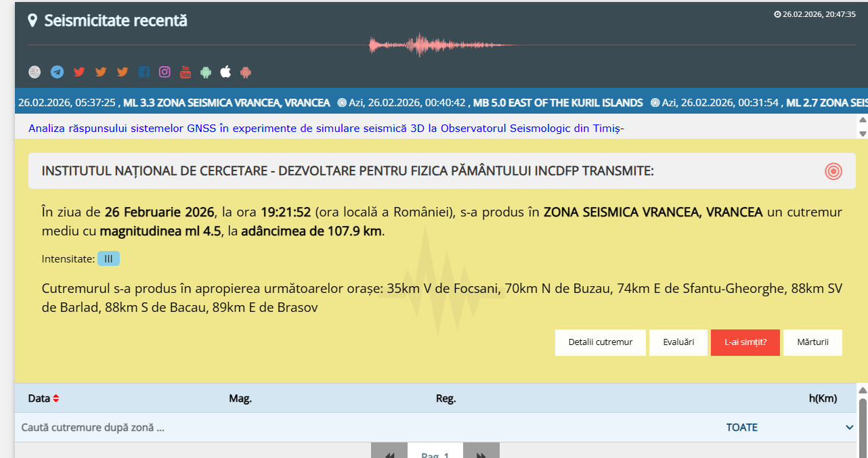Open the red Twitter bird icon
Image resolution: width=868 pixels, height=458 pixels.
[x=79, y=72]
